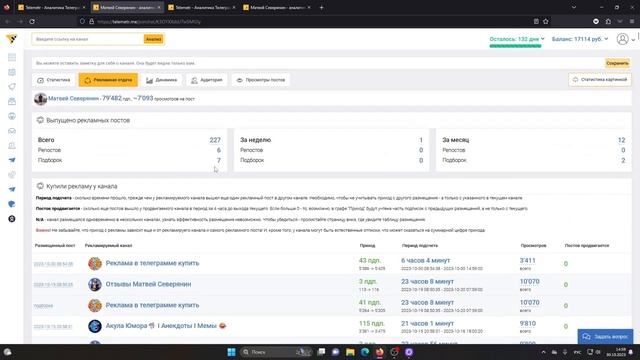Open the Matvey Severyanin channel name link

(x=73, y=98)
